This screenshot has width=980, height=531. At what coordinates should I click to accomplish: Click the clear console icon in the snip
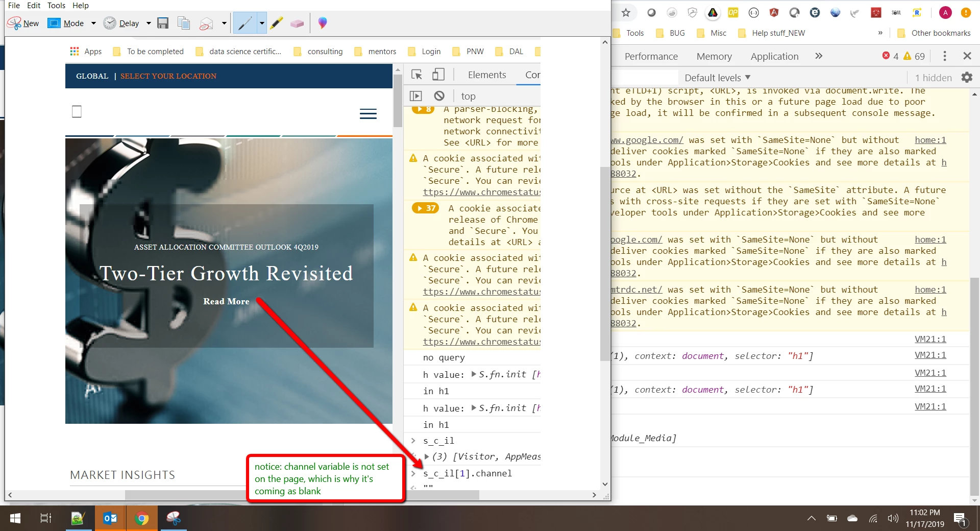coord(439,96)
